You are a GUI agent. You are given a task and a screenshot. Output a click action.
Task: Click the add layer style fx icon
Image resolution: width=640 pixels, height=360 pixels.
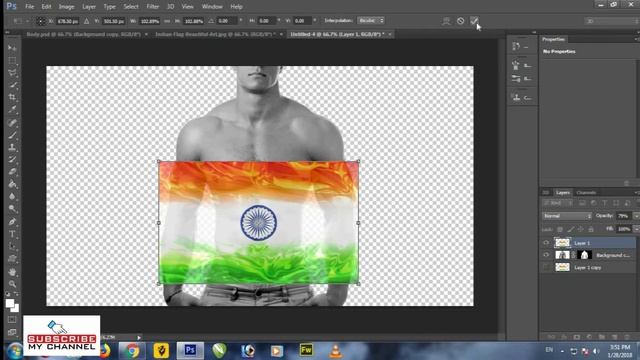(564, 337)
